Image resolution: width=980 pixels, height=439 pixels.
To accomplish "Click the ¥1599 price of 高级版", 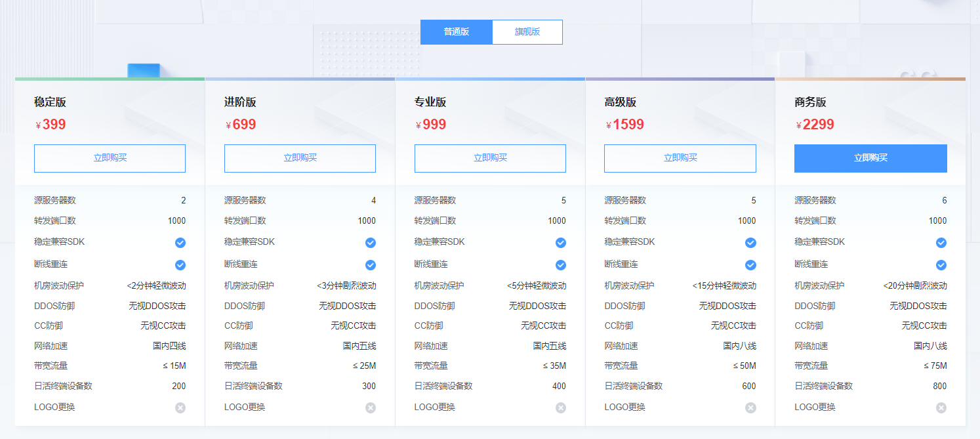I will point(624,125).
